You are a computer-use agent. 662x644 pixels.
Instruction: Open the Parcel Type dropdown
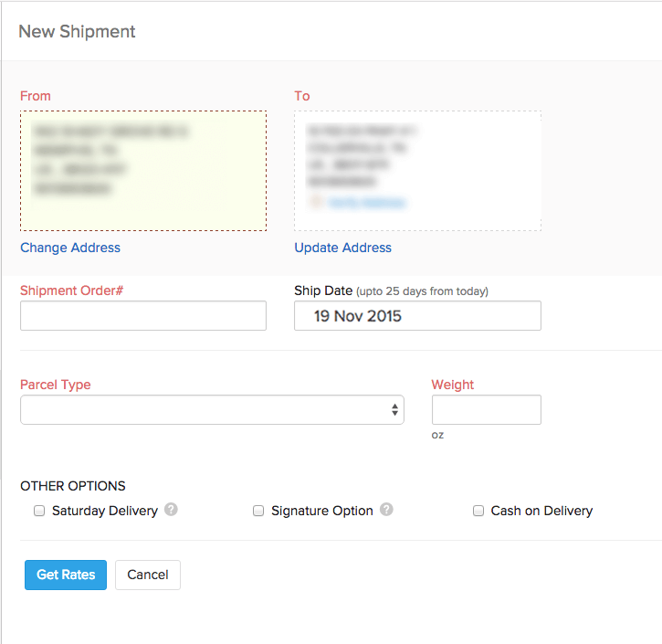[x=213, y=409]
